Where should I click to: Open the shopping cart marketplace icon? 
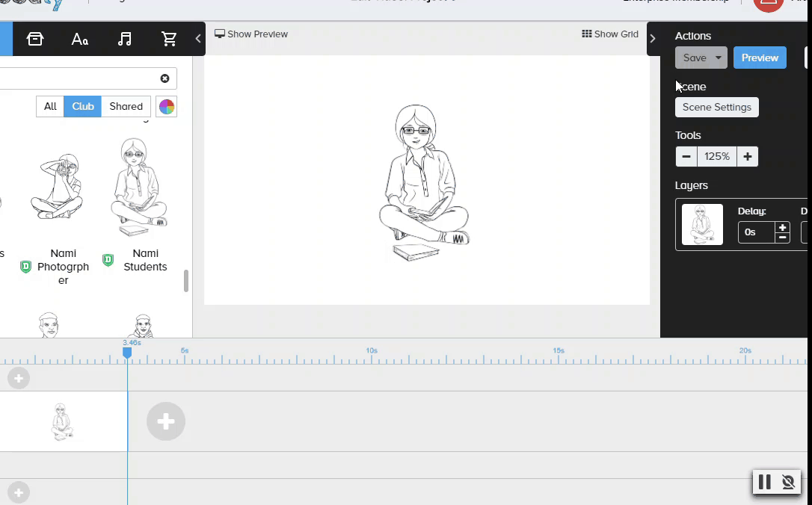[x=169, y=39]
